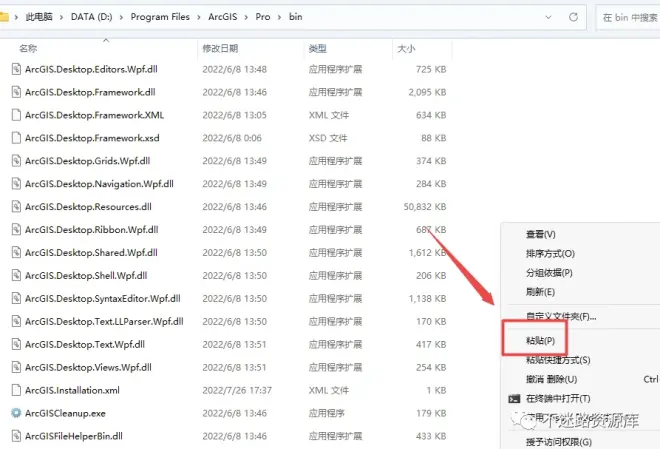The image size is (660, 449).
Task: Expand the chevron after Pro in the path
Action: click(279, 17)
